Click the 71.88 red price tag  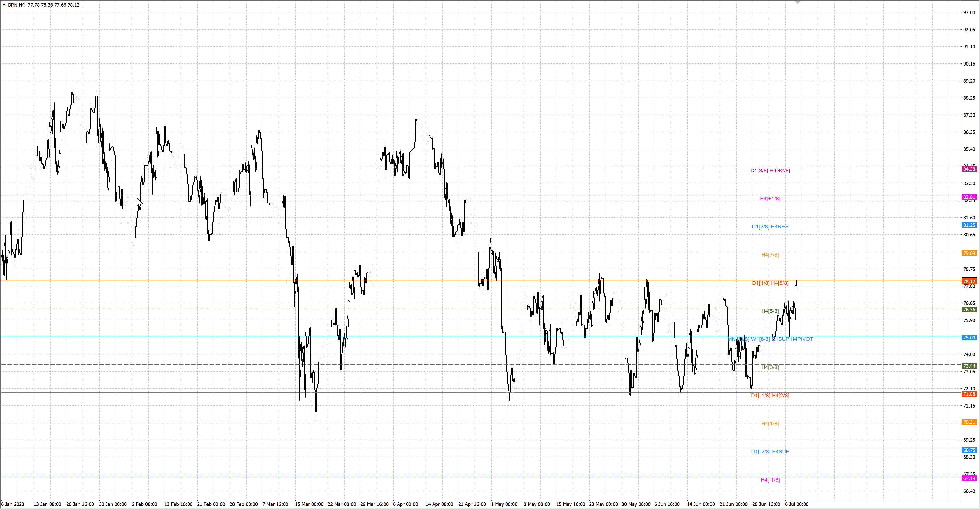coord(969,394)
